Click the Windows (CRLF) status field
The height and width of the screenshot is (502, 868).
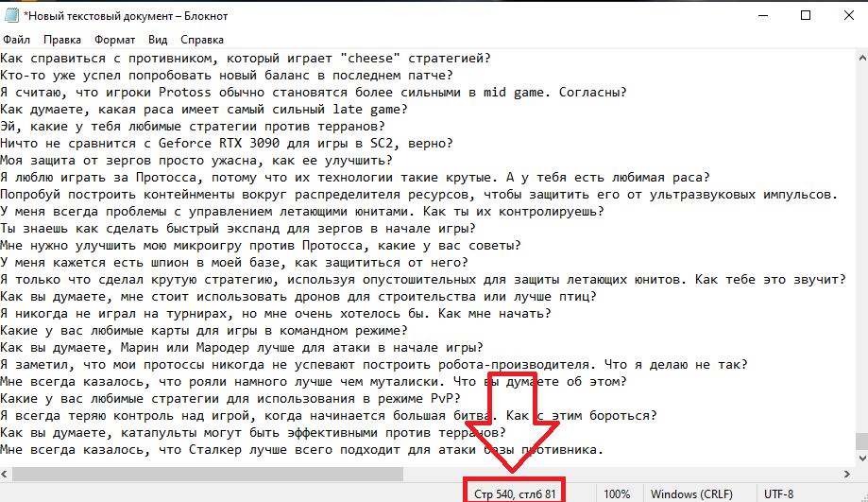coord(691,494)
